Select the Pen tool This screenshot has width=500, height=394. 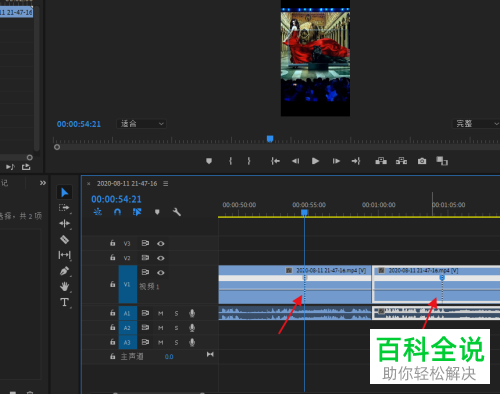click(x=64, y=271)
